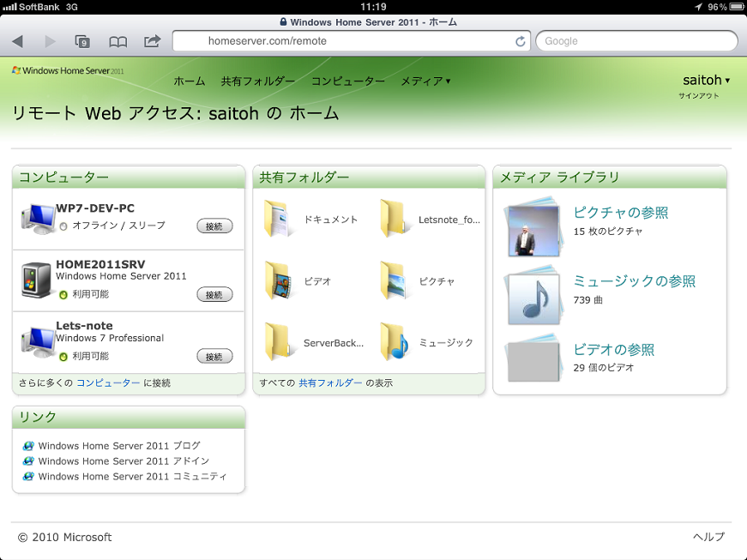747x560 pixels.
Task: Open Safari's bookmarks book icon
Action: coord(117,41)
